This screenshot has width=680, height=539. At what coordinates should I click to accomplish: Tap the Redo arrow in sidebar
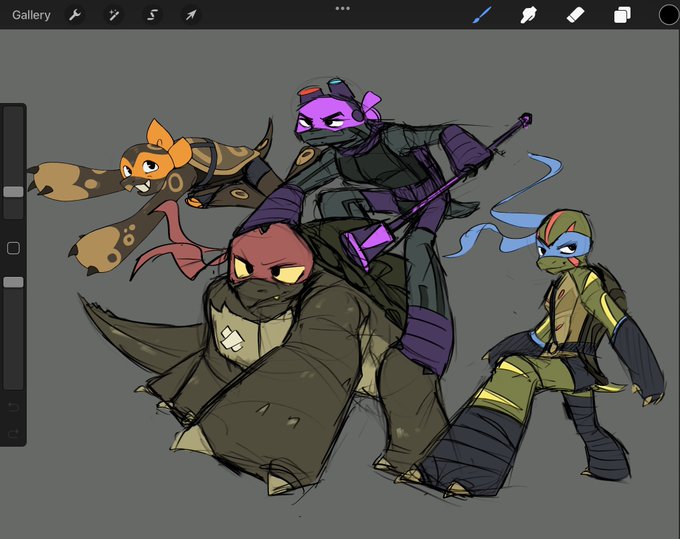[13, 433]
